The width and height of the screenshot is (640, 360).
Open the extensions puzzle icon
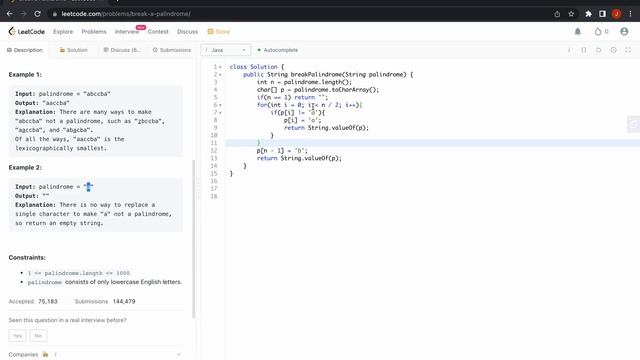tap(588, 14)
